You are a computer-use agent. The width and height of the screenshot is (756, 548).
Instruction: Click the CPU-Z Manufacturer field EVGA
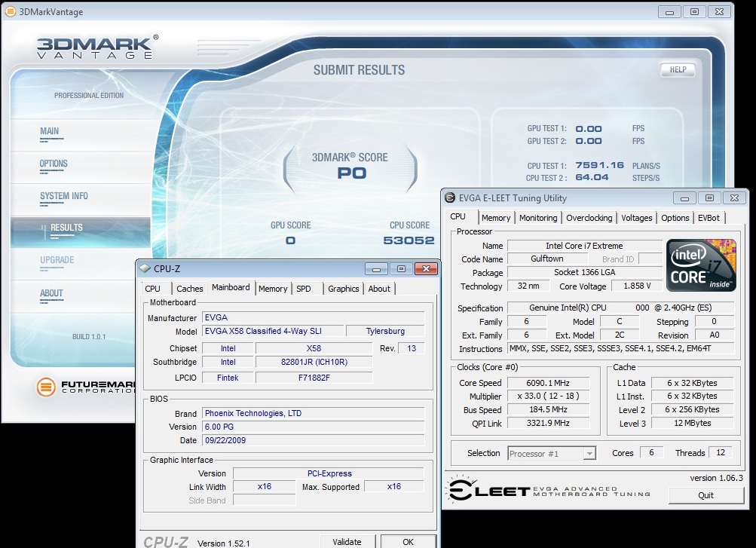coord(314,317)
